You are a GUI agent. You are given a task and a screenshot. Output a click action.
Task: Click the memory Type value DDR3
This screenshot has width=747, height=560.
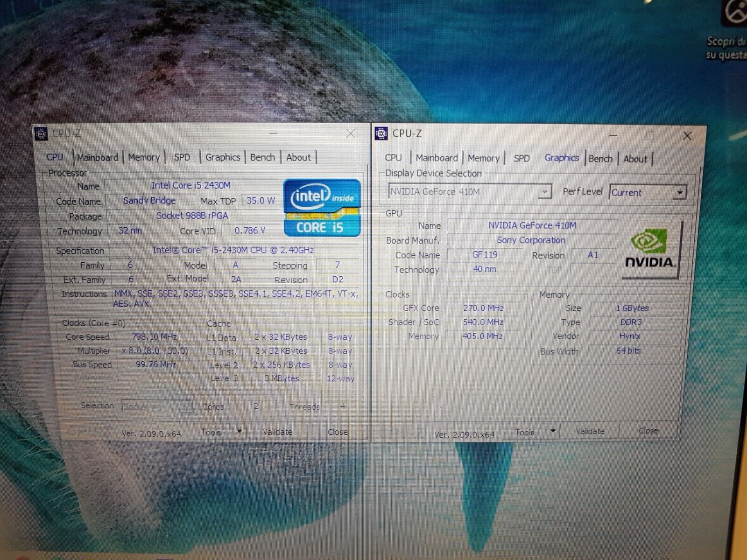[631, 322]
